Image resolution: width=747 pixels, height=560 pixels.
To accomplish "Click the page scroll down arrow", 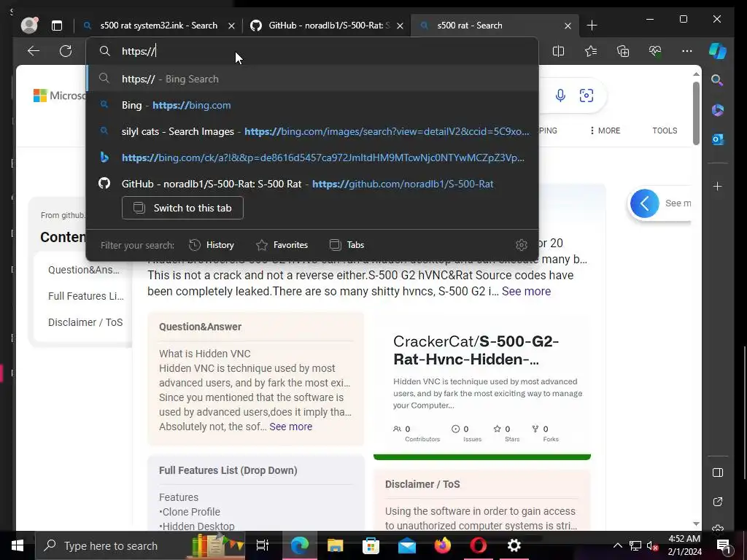I will (696, 524).
